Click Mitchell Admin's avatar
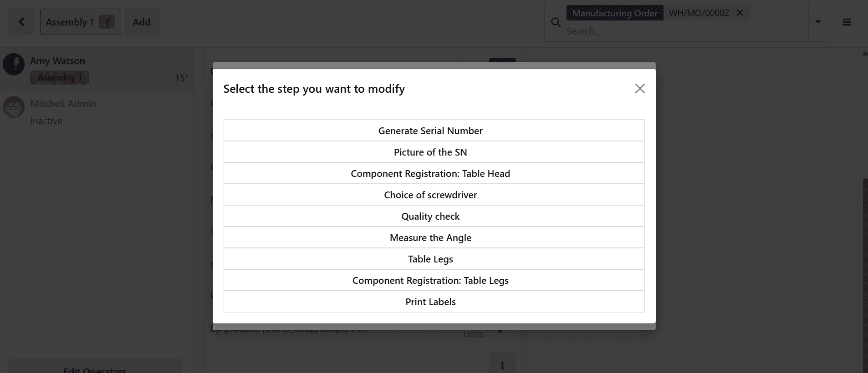This screenshot has width=868, height=373. coord(14,107)
